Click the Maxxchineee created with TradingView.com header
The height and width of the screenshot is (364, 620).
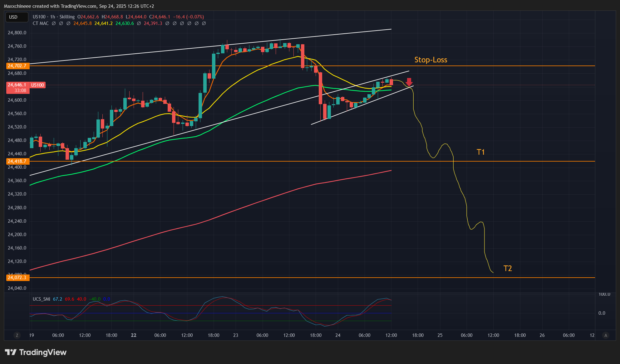[79, 6]
